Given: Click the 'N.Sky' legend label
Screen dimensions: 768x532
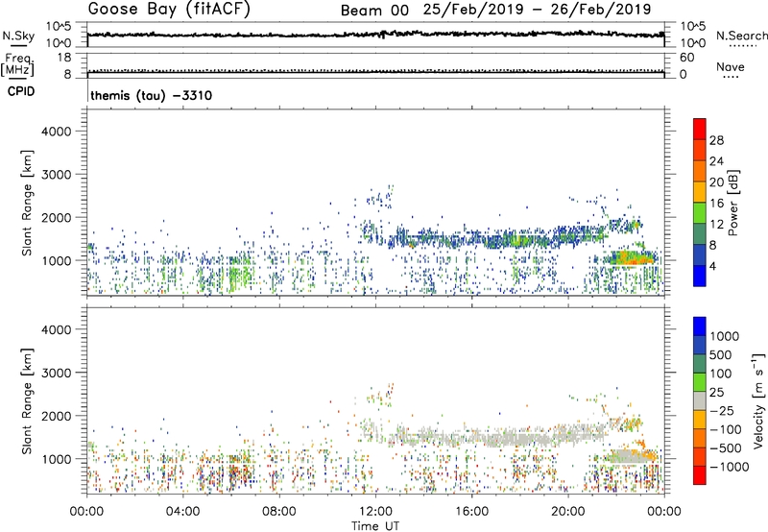Looking at the screenshot, I should tap(18, 36).
